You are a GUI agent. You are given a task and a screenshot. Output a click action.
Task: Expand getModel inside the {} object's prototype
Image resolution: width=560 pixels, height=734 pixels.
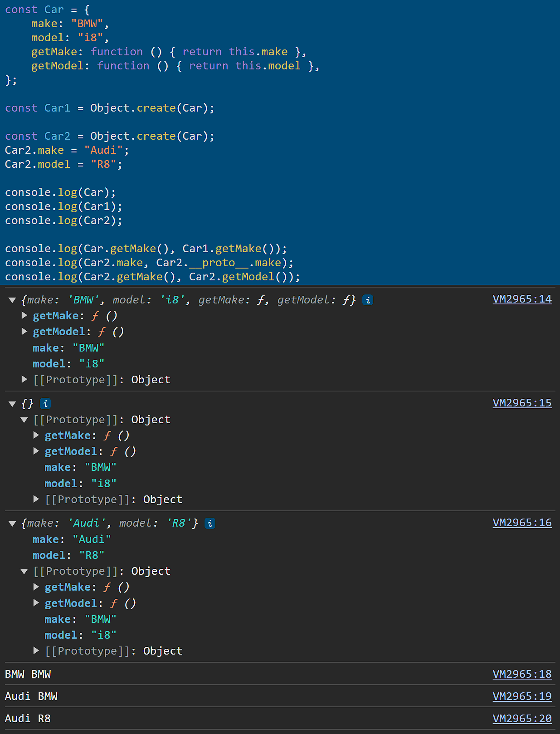coord(36,451)
